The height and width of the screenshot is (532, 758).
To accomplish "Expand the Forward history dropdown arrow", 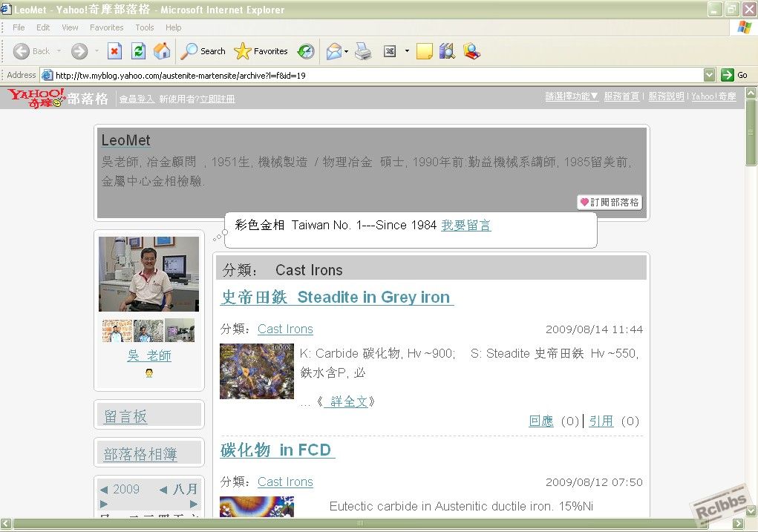I will [x=97, y=50].
